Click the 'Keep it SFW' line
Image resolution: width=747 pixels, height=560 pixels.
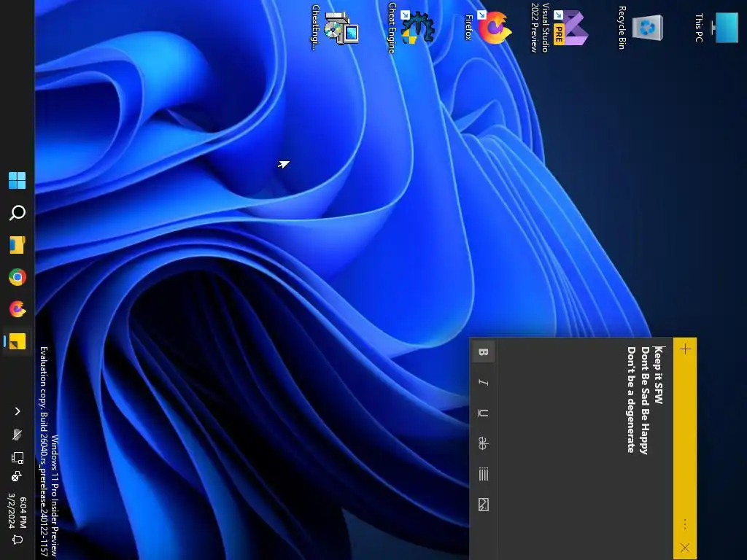(x=659, y=375)
